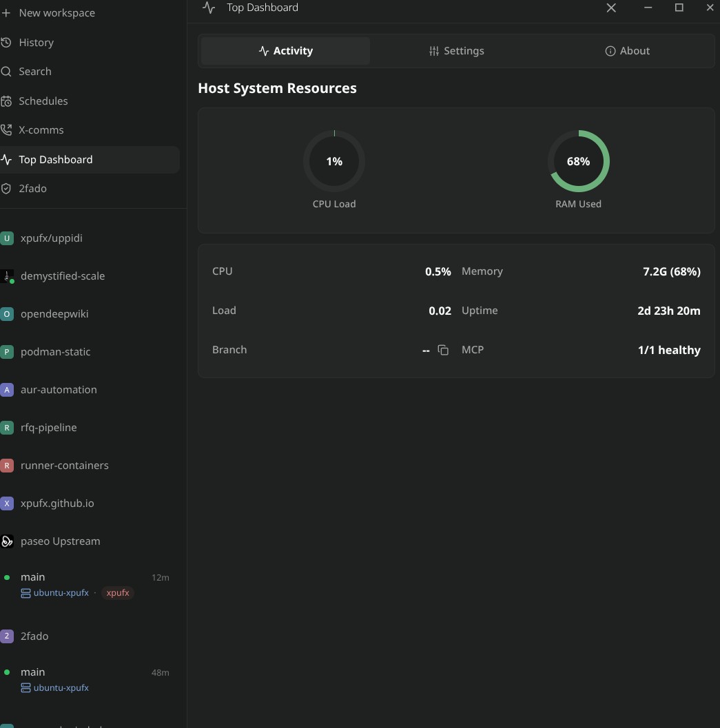This screenshot has height=728, width=720.
Task: Click the pulse icon in the title bar
Action: coord(209,8)
